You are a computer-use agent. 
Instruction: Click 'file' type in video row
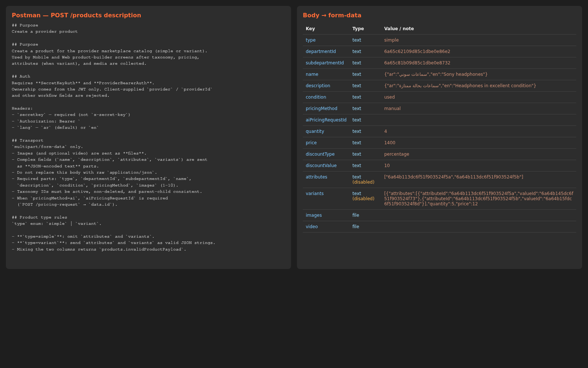[x=356, y=227]
